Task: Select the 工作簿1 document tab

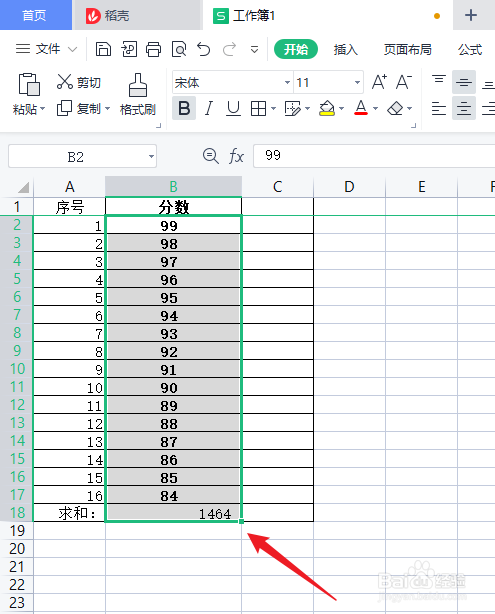Action: click(x=327, y=16)
